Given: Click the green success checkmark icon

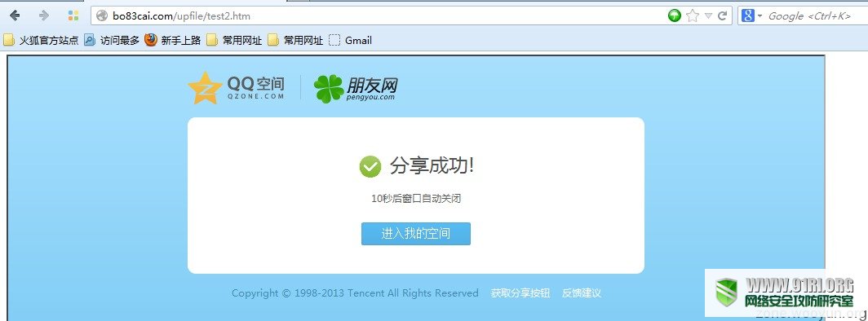Looking at the screenshot, I should [x=370, y=166].
